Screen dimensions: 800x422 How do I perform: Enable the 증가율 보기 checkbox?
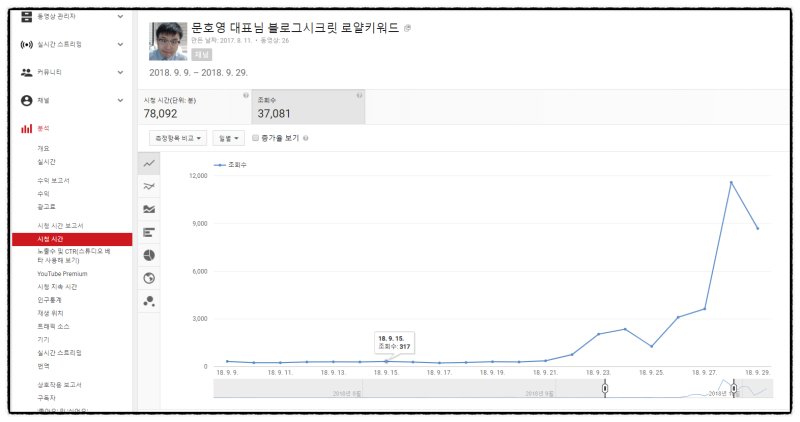(256, 138)
